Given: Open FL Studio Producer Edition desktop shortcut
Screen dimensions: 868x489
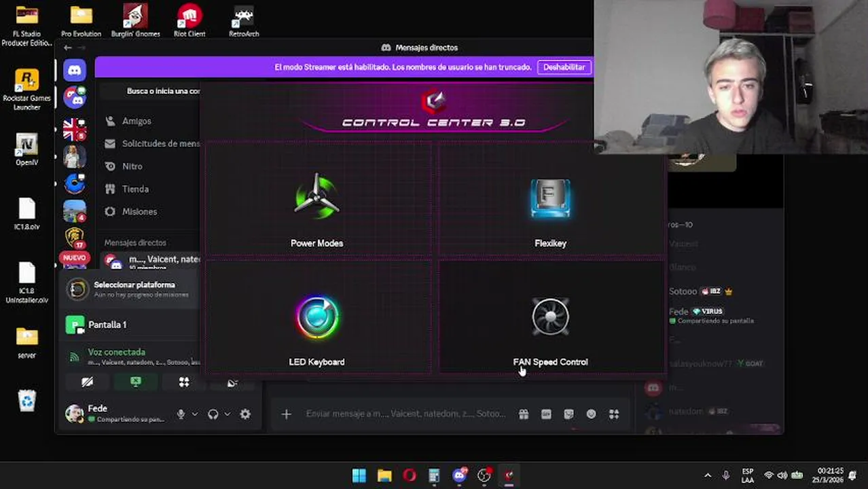Looking at the screenshot, I should (27, 25).
